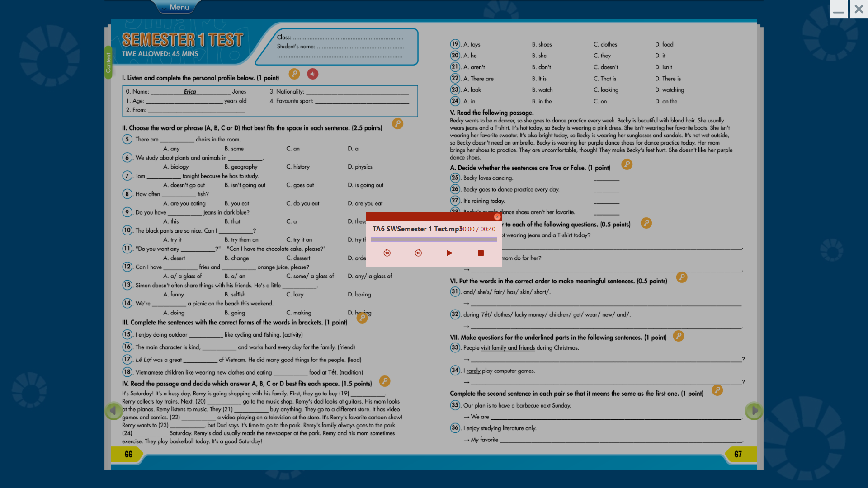The width and height of the screenshot is (868, 488).
Task: Click page number 66
Action: 128,454
